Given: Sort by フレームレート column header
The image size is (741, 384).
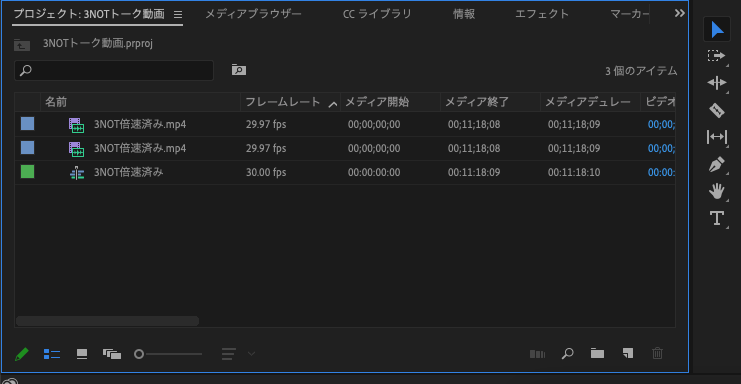Looking at the screenshot, I should [283, 102].
